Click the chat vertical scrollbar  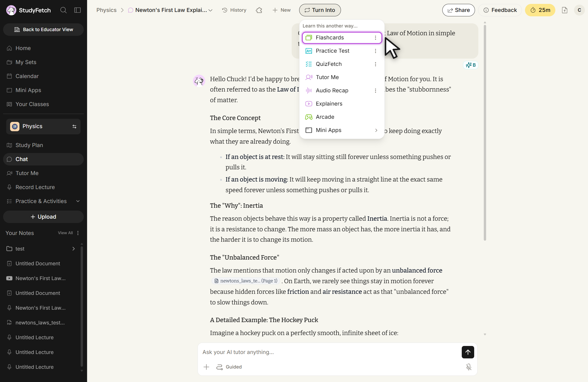[485, 133]
